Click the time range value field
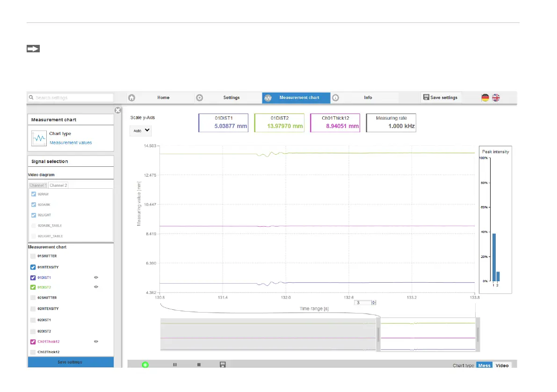The height and width of the screenshot is (392, 557). (363, 303)
